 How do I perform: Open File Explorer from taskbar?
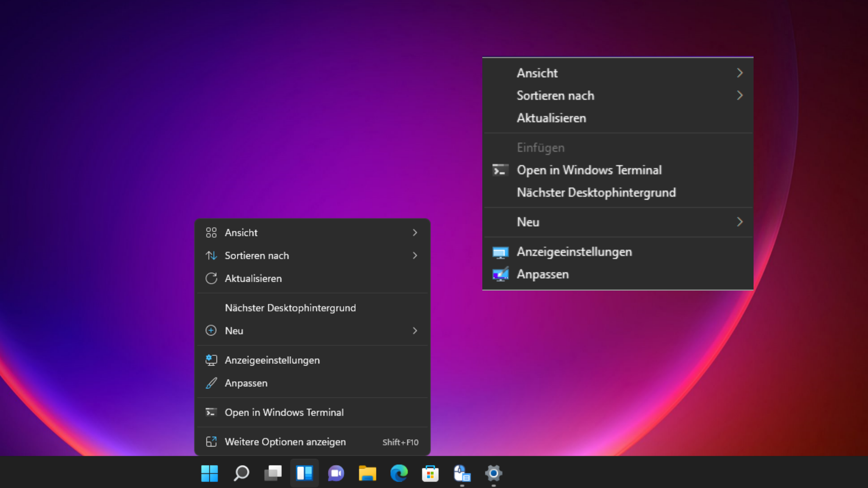coord(367,473)
